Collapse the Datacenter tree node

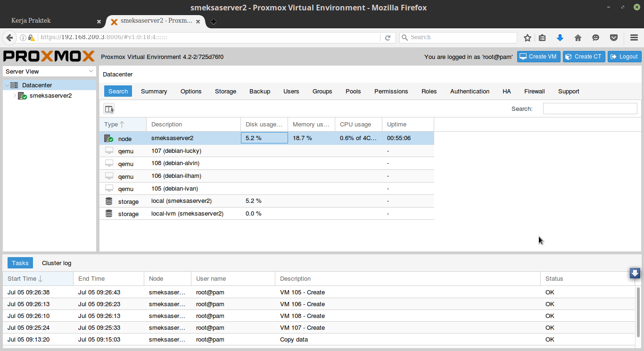(x=7, y=85)
